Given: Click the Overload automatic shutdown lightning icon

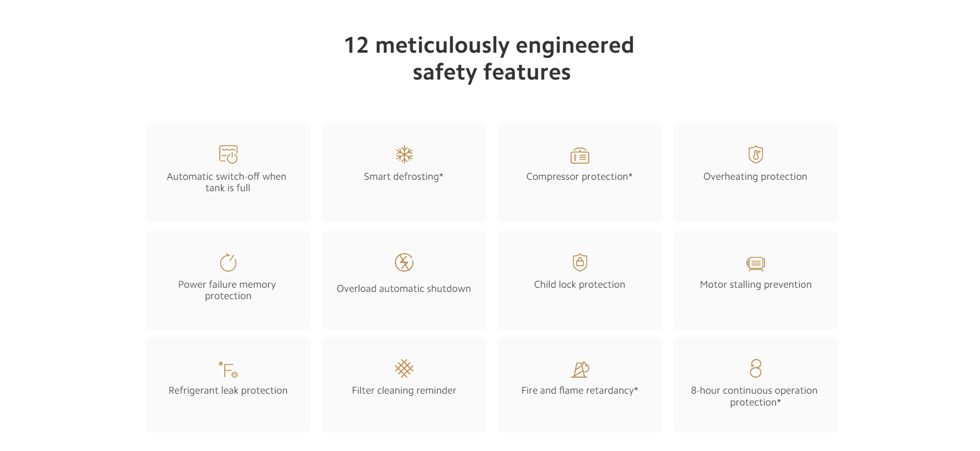Looking at the screenshot, I should pos(404,262).
